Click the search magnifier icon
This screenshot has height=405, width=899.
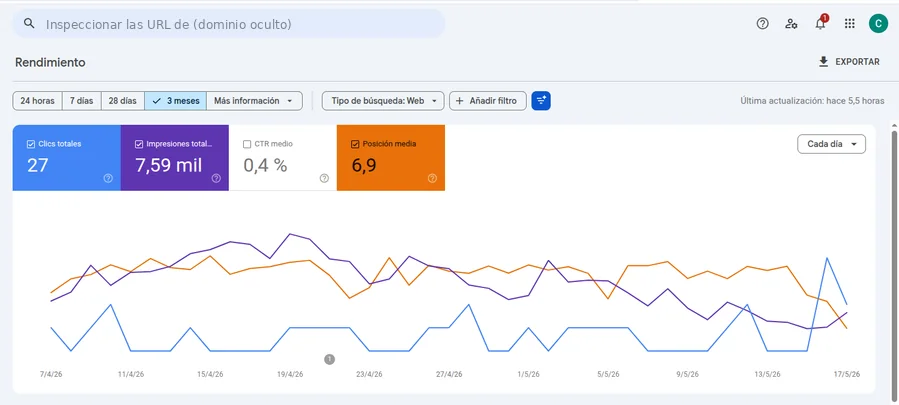29,24
